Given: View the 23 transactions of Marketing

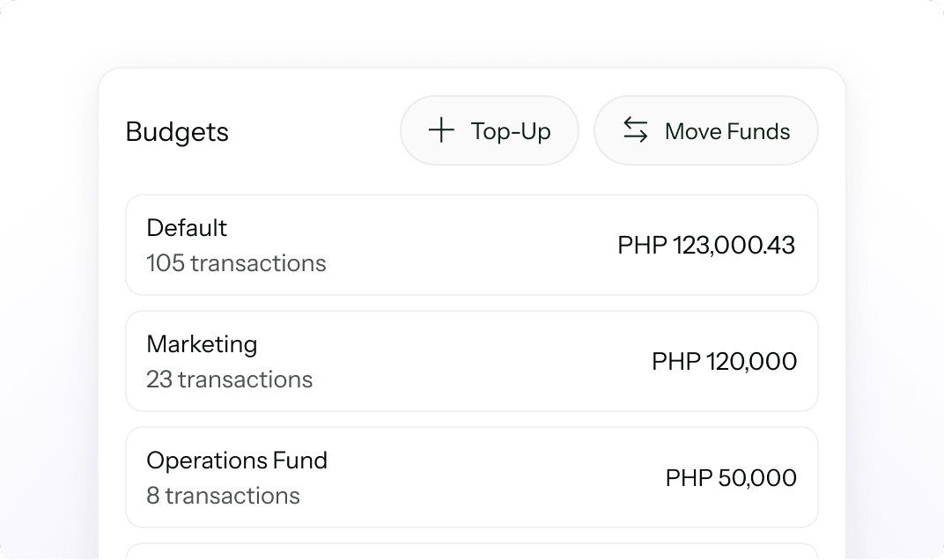Looking at the screenshot, I should pos(229,379).
